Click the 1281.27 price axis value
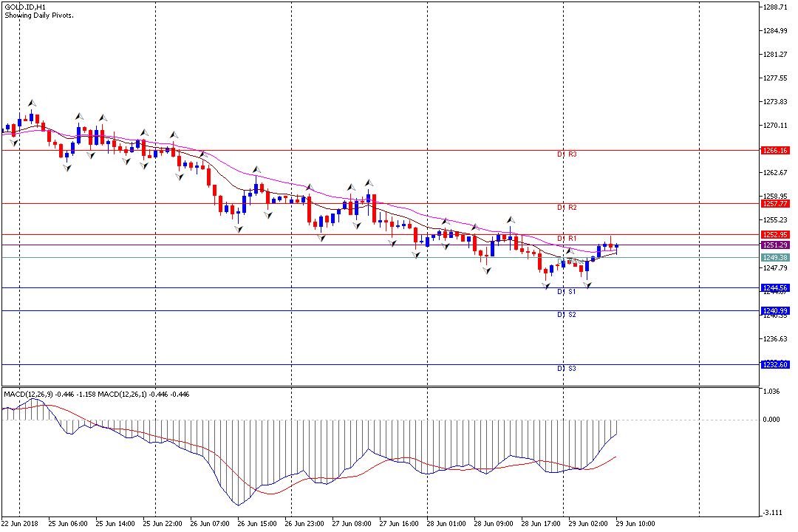Viewport: 798px width, 532px height. click(775, 55)
